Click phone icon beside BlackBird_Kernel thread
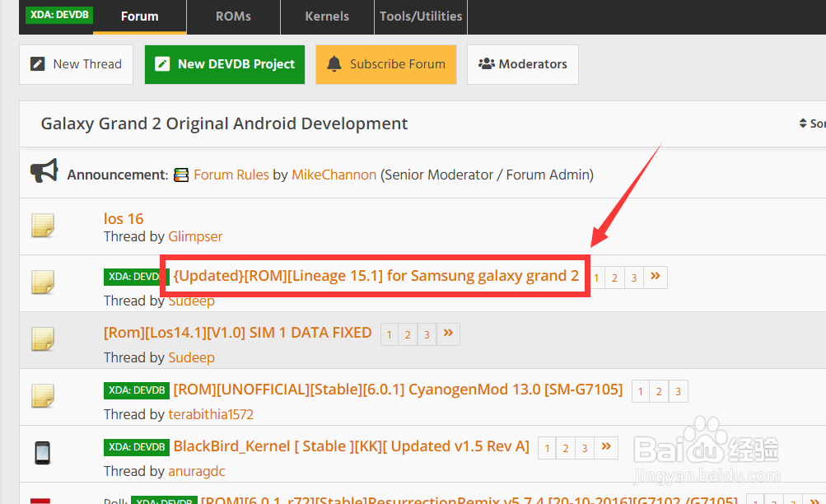826x504 pixels. point(43,453)
